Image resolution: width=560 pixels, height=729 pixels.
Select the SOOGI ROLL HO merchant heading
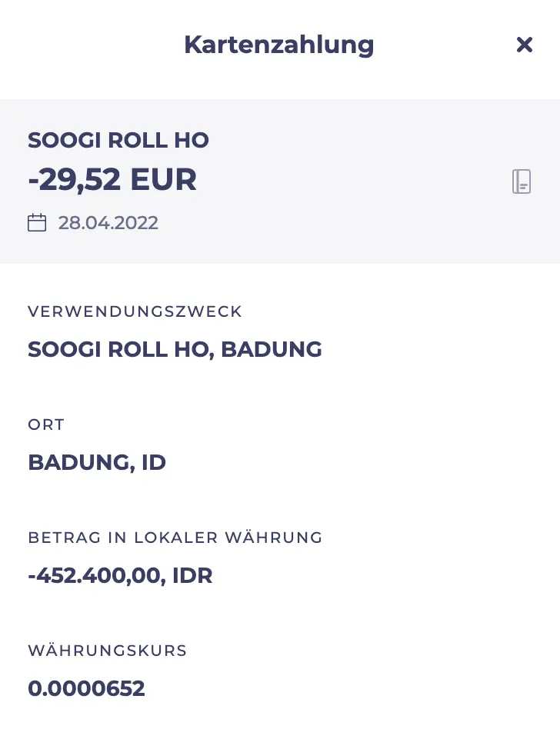(118, 140)
